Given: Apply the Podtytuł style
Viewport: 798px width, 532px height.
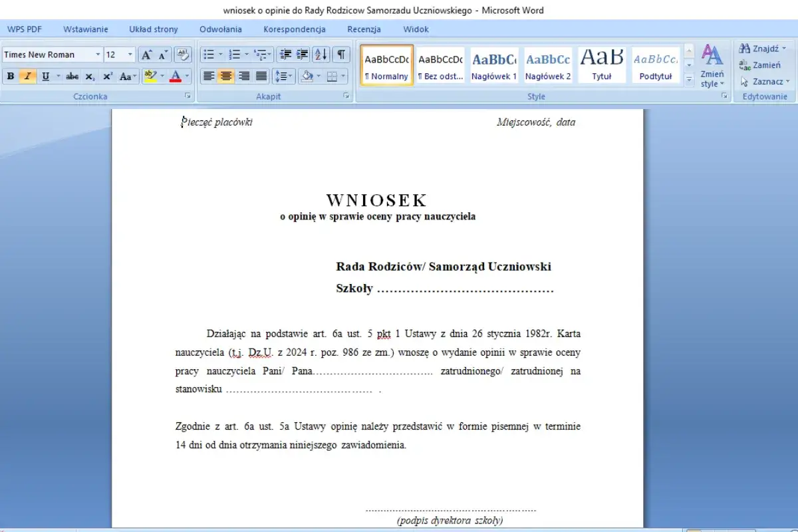Looking at the screenshot, I should [x=656, y=65].
